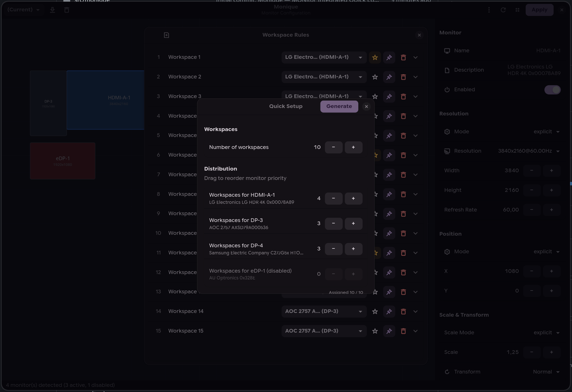Refresh the monitor configuration

[503, 10]
